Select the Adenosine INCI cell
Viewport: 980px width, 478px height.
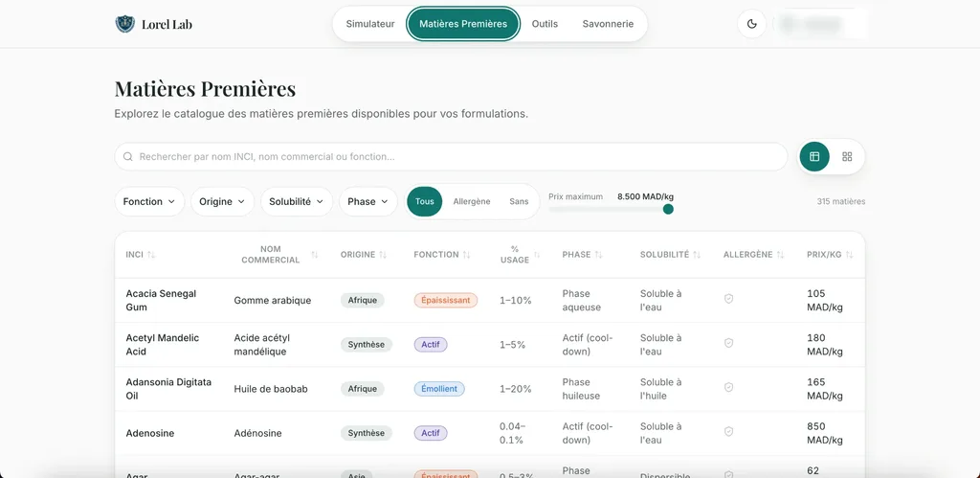pyautogui.click(x=150, y=433)
